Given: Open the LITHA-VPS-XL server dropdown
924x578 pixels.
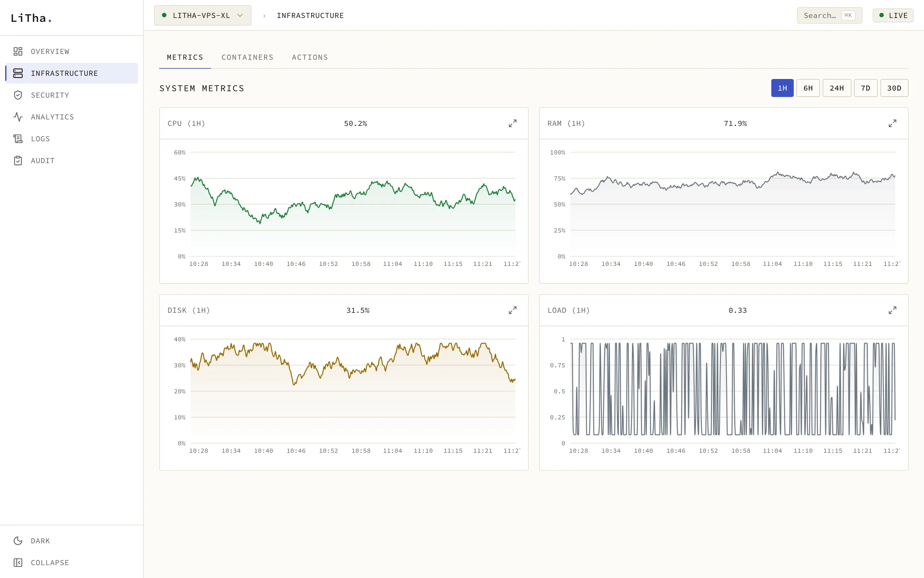Looking at the screenshot, I should coord(203,15).
